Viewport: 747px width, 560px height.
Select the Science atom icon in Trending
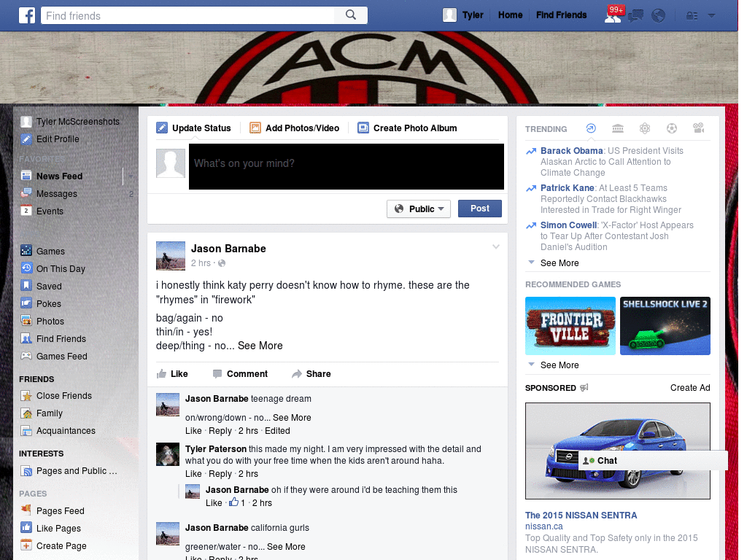(645, 128)
